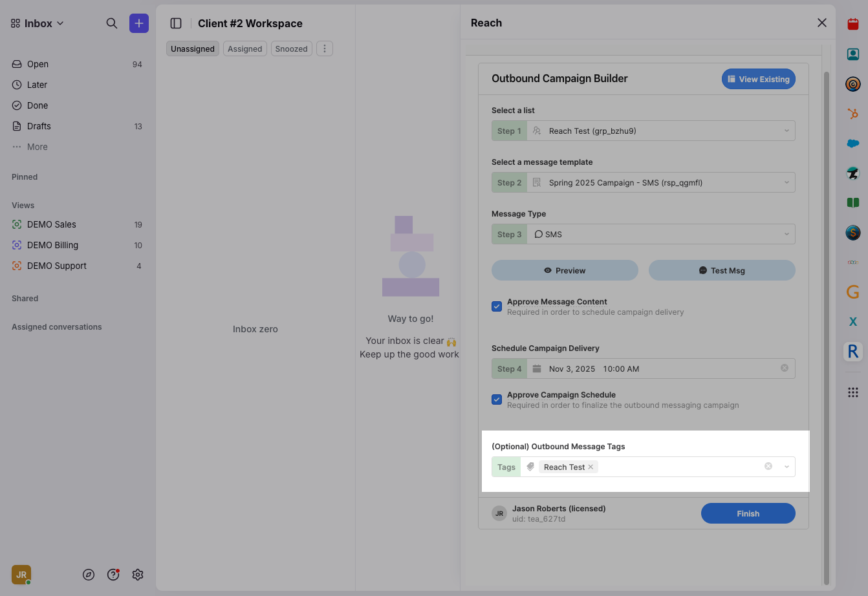Open the Reach 'R' plugin icon
The height and width of the screenshot is (596, 868).
click(x=852, y=352)
